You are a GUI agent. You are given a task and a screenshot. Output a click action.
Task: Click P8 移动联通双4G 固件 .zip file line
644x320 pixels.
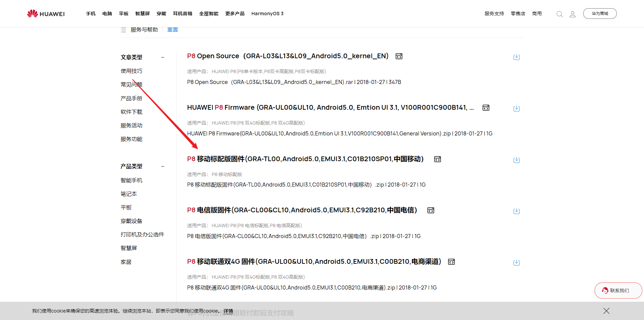point(312,288)
